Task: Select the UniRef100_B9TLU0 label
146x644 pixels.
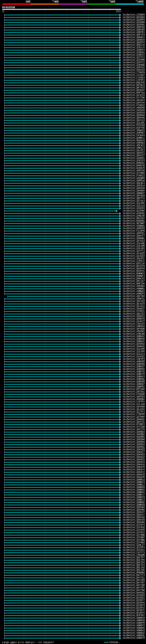Action: click(134, 264)
